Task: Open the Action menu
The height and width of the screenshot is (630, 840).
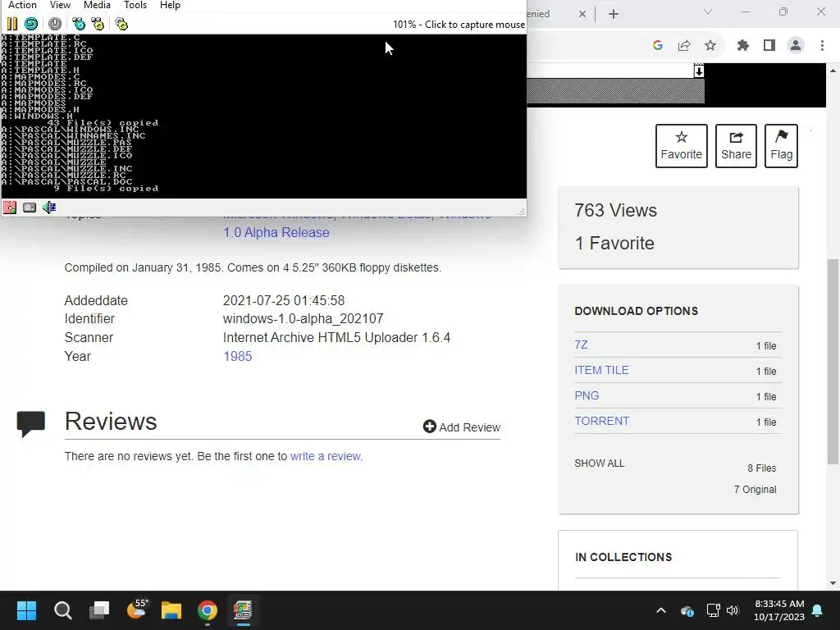Action: coord(22,5)
